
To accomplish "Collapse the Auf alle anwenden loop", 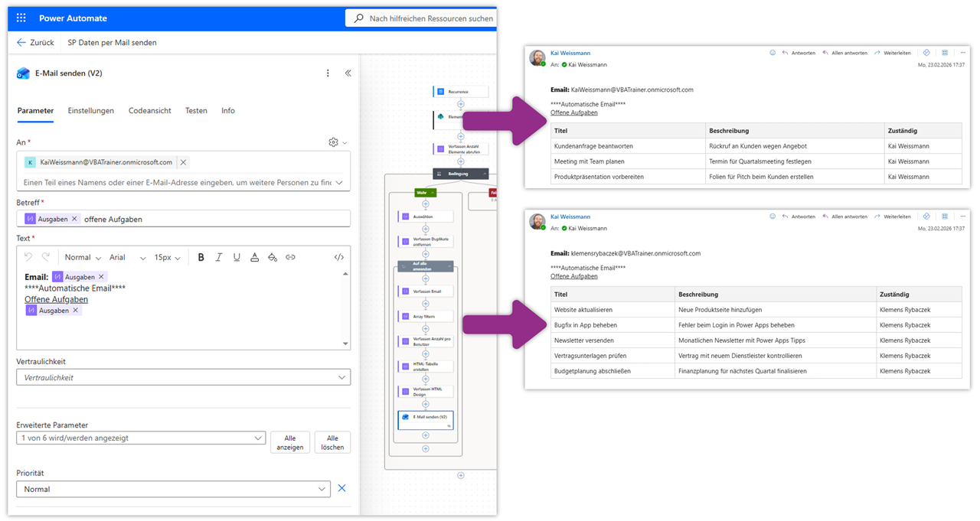I will coord(449,265).
